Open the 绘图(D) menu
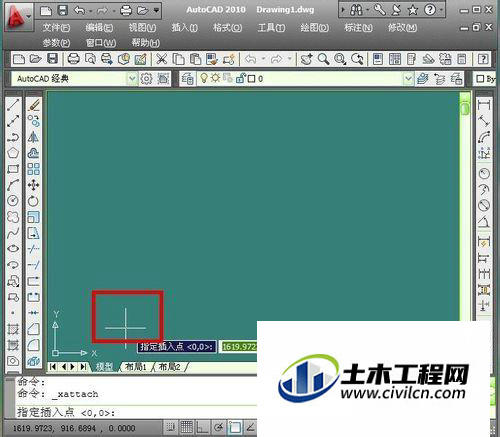The image size is (500, 437). pos(314,28)
